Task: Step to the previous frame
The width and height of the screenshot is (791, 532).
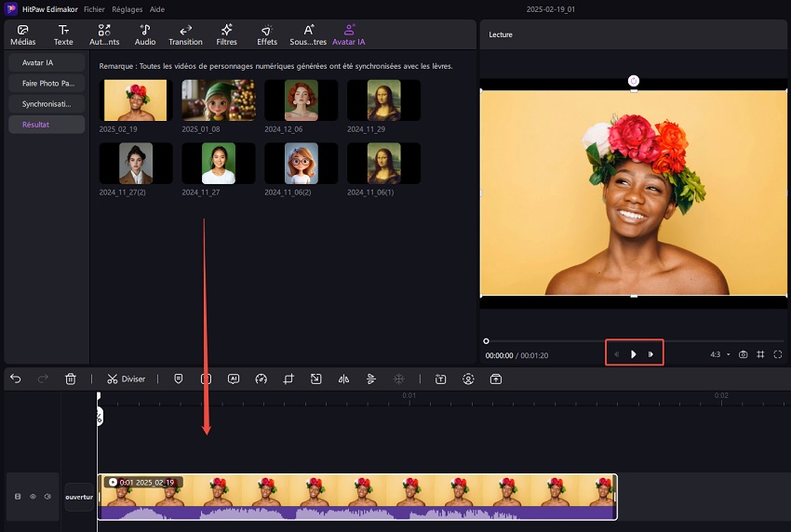Action: click(x=616, y=354)
